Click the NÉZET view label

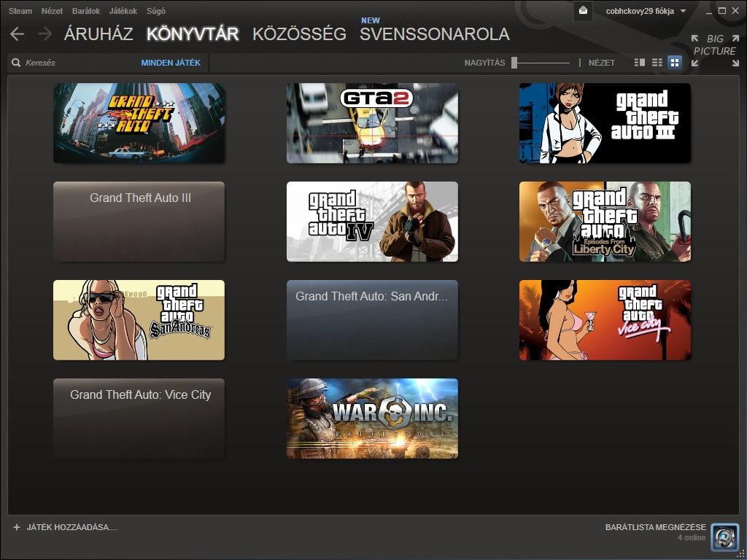[x=601, y=63]
